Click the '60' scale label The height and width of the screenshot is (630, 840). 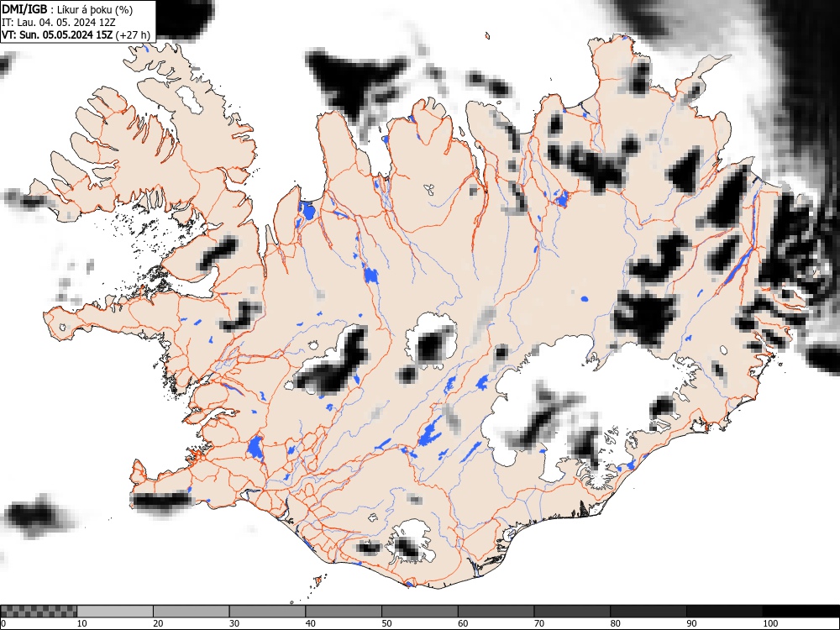(x=463, y=623)
